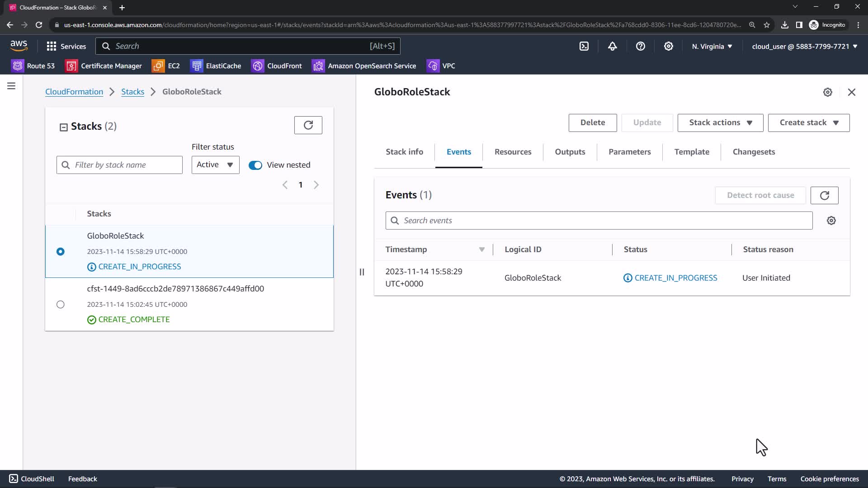This screenshot has height=488, width=868.
Task: Click the Delete stack button
Action: [x=592, y=123]
